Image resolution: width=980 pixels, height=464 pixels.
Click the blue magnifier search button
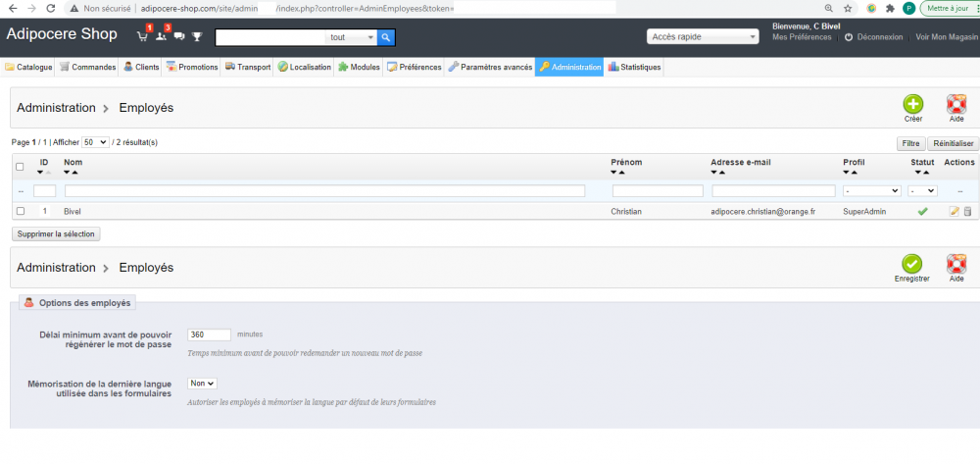(x=386, y=37)
